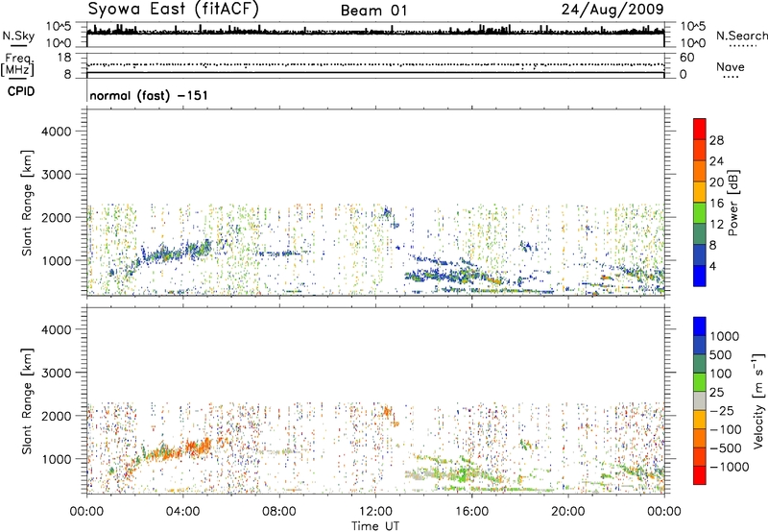Viewport: 768px width, 532px height.
Task: Click the red bottom swatch of Velocity colorbar
Action: coord(700,475)
